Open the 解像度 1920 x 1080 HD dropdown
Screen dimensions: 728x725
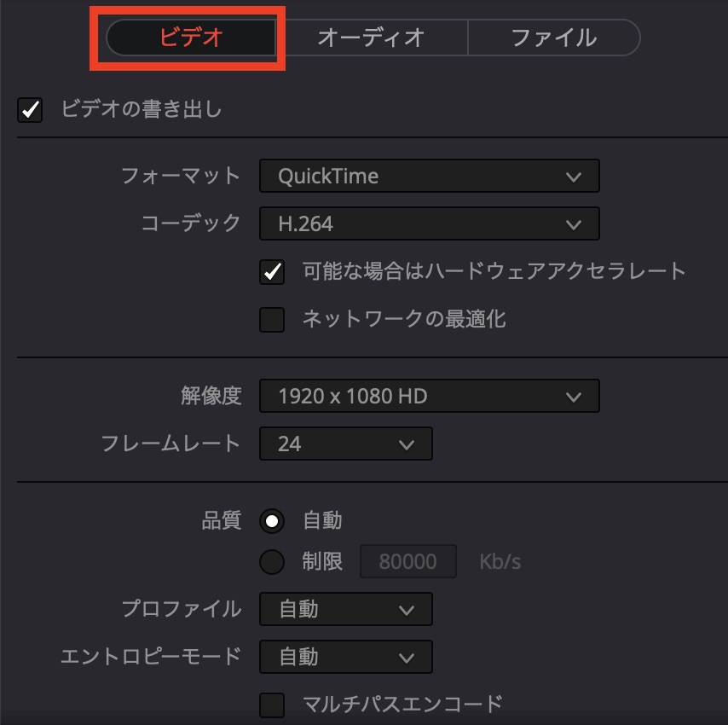coord(429,396)
